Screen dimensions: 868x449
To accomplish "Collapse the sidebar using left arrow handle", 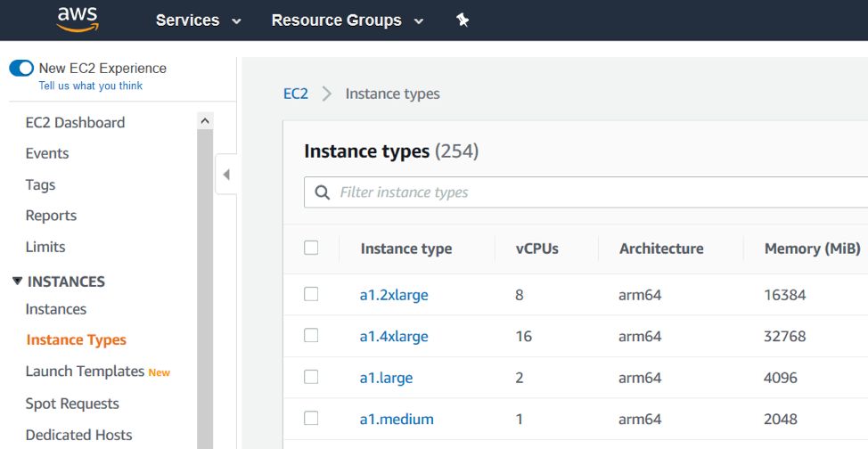I will coord(226,175).
